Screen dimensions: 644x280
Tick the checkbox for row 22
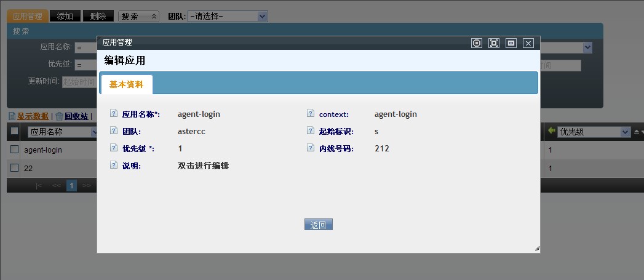[x=15, y=168]
